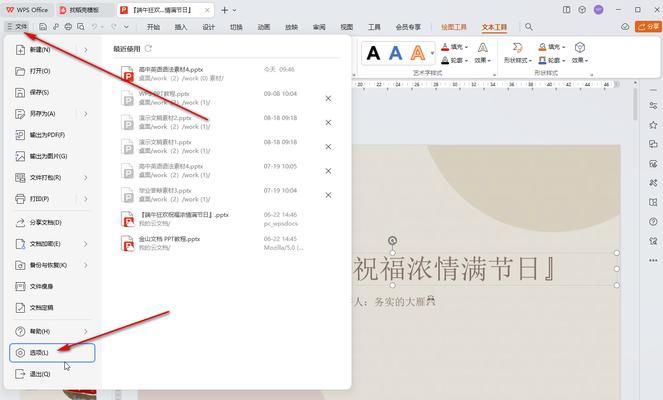663x400 pixels.
Task: Open the 插入 ribbon tab
Action: coord(181,27)
